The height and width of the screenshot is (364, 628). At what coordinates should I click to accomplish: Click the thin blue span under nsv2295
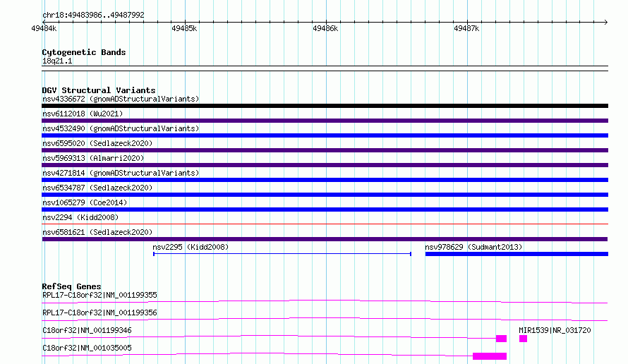click(282, 254)
